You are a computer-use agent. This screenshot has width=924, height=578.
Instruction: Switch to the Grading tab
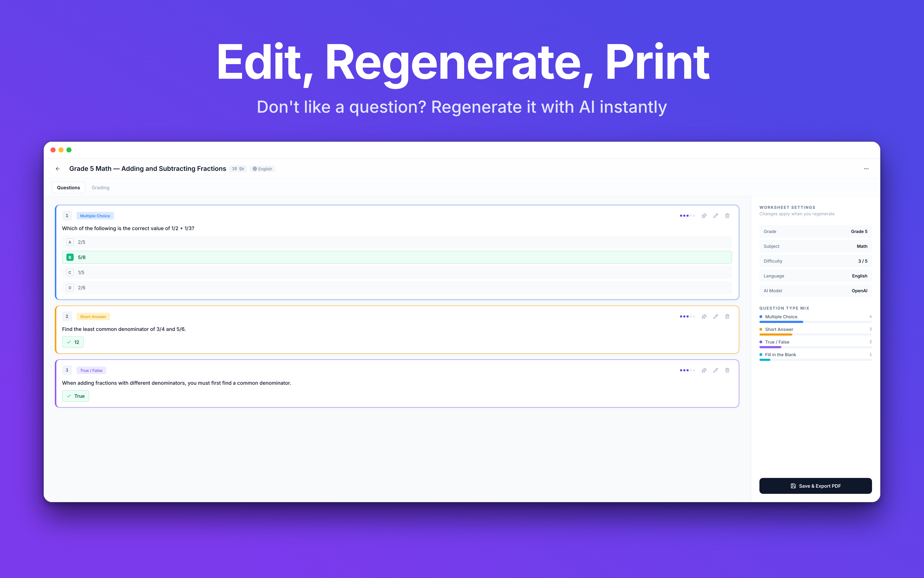coord(100,188)
